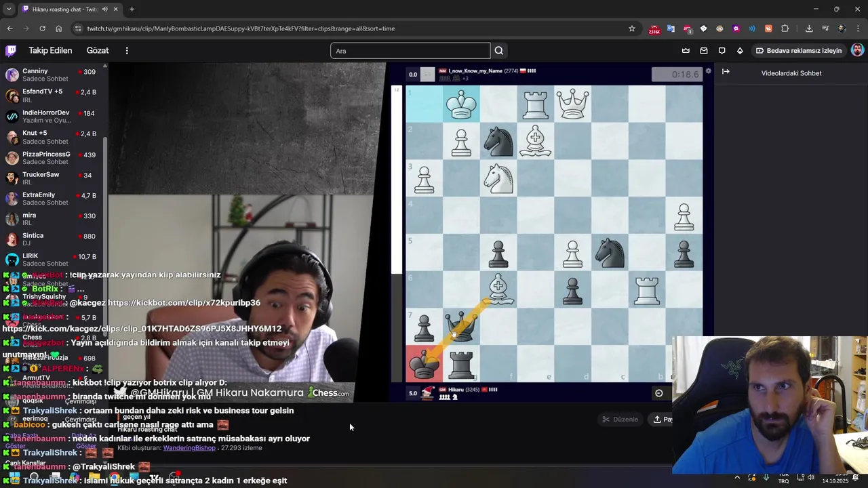The width and height of the screenshot is (868, 488).
Task: Click the chess board settings gear
Action: point(709,70)
